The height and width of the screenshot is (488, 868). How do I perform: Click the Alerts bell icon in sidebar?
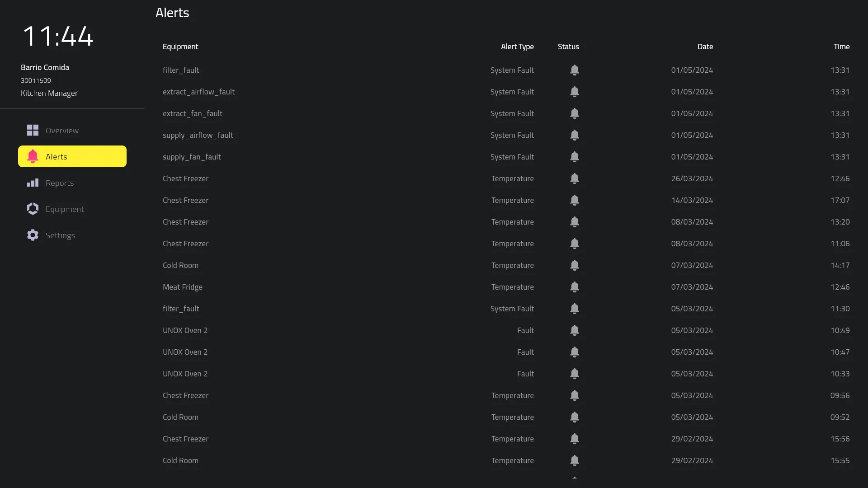point(32,156)
